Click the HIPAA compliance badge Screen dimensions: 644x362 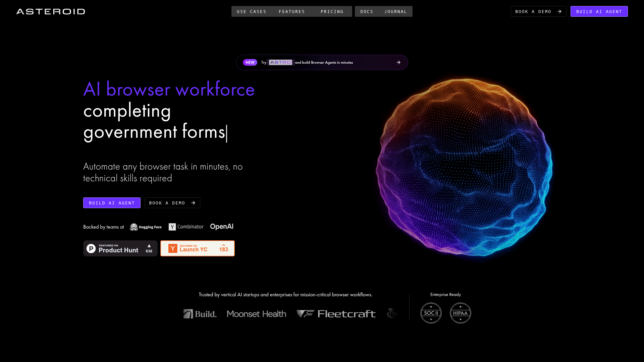tap(460, 313)
